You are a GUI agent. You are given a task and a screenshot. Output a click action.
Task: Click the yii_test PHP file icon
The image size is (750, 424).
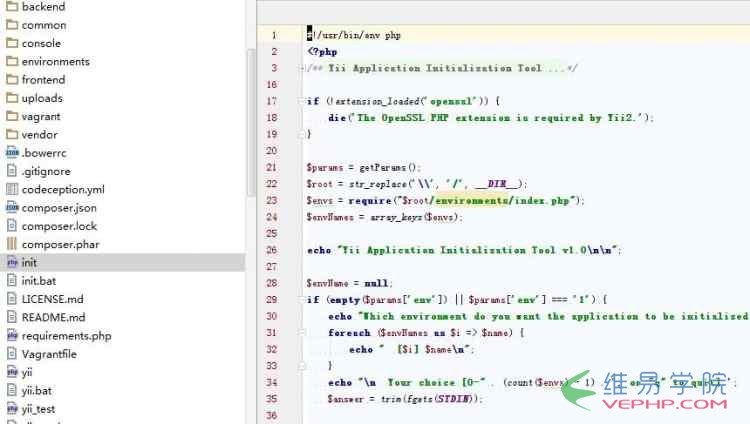tap(12, 409)
